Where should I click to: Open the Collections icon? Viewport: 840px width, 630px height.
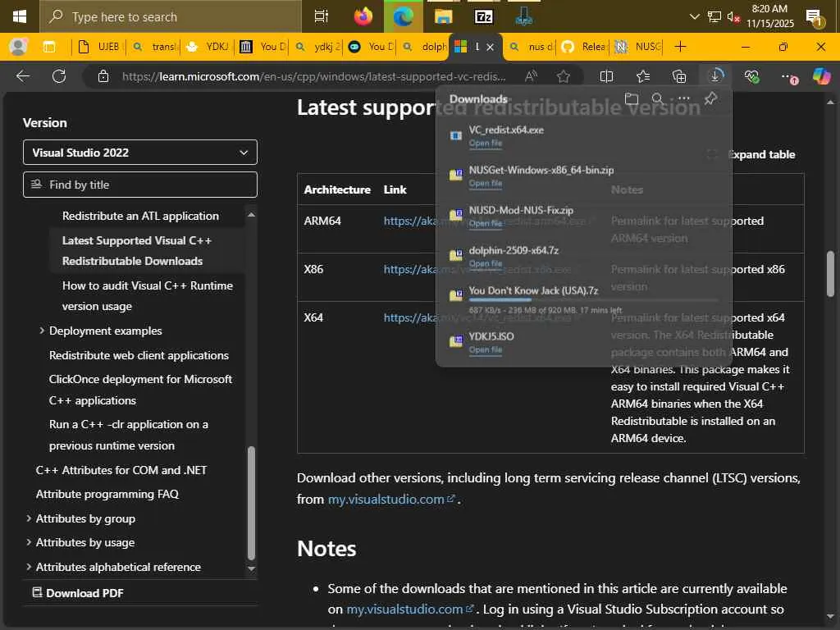coord(678,76)
